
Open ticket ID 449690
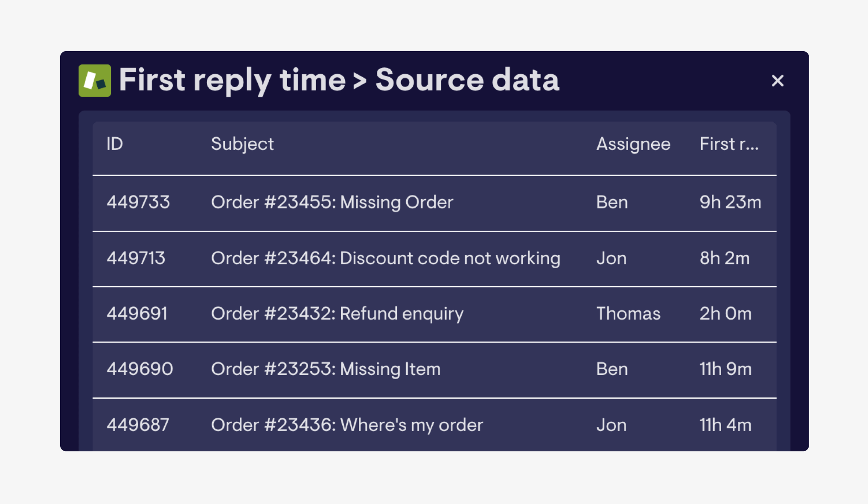point(140,369)
